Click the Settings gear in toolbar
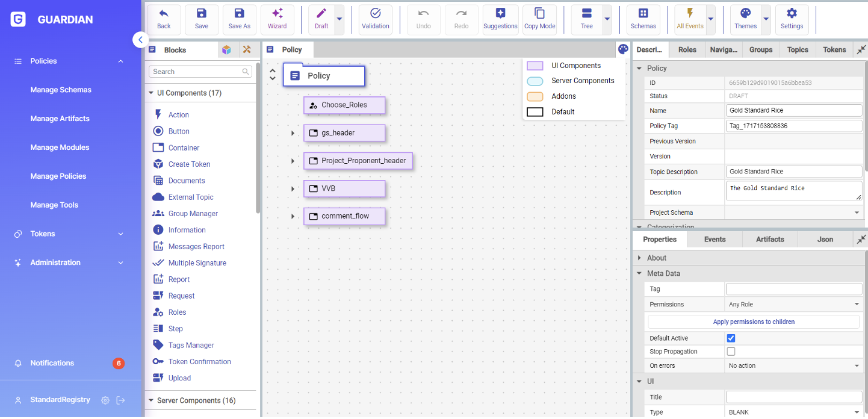The height and width of the screenshot is (419, 868). 792,19
